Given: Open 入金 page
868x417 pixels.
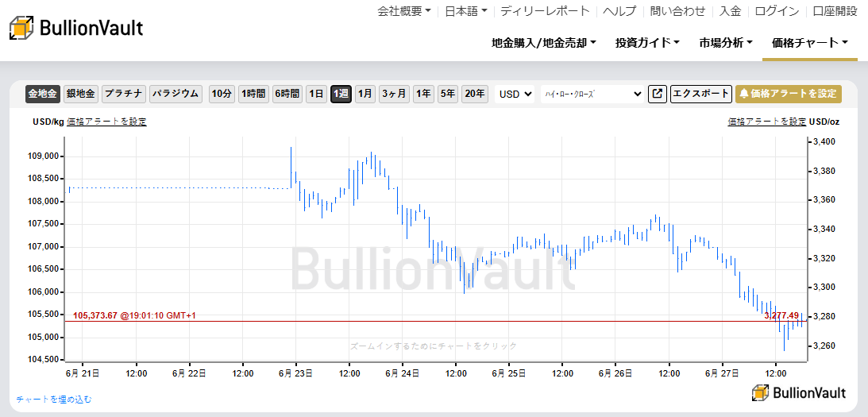Looking at the screenshot, I should 730,10.
